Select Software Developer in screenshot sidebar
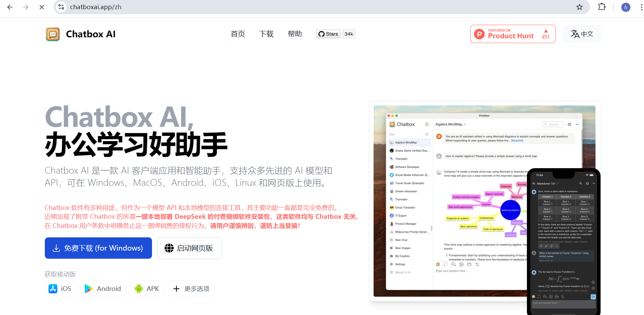The height and width of the screenshot is (315, 644). coord(409,167)
